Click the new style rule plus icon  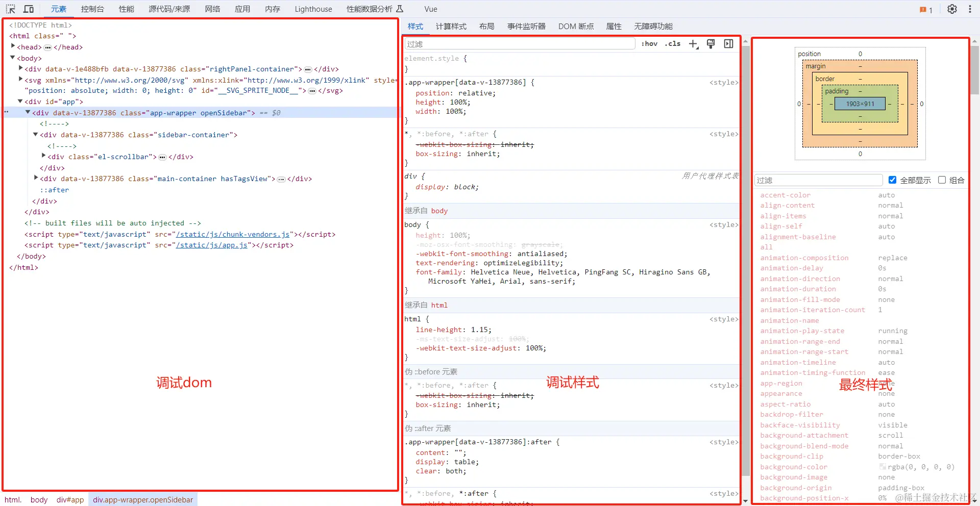[x=693, y=44]
